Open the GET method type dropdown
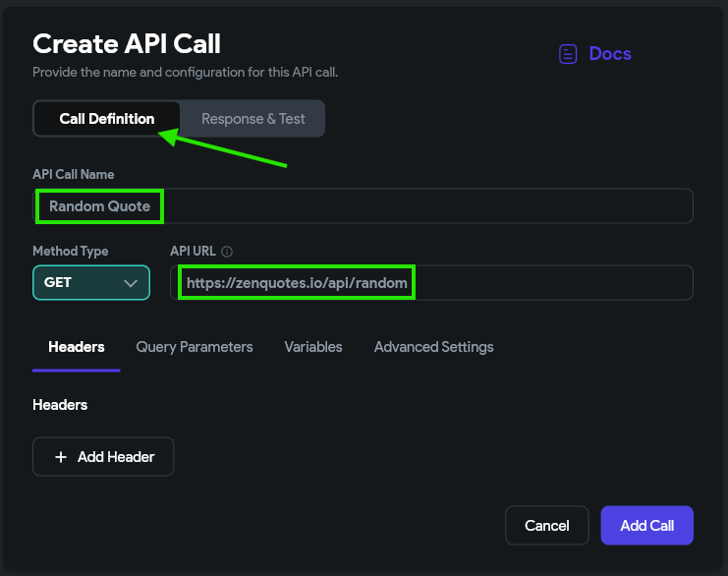This screenshot has height=576, width=728. click(91, 282)
